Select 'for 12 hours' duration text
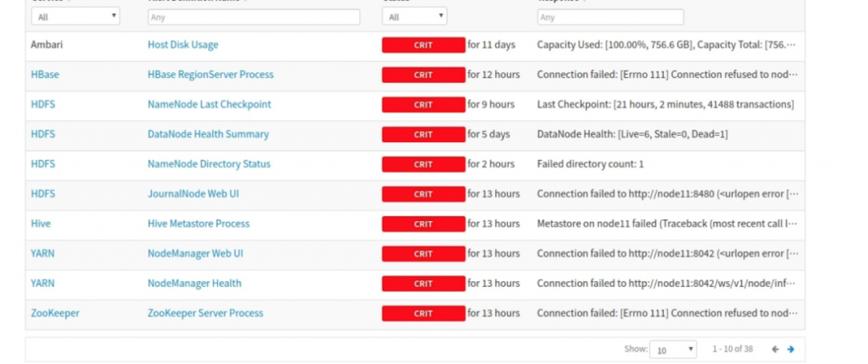Image resolution: width=868 pixels, height=364 pixels. point(493,75)
